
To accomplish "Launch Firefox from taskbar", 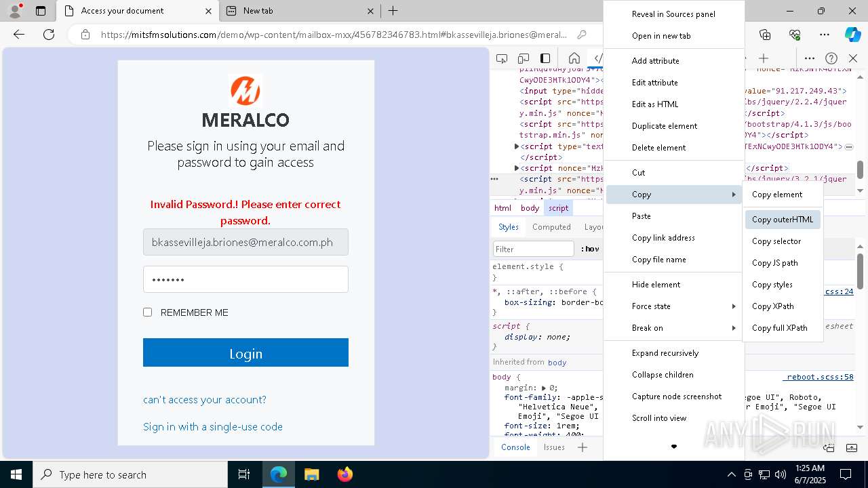I will click(344, 474).
